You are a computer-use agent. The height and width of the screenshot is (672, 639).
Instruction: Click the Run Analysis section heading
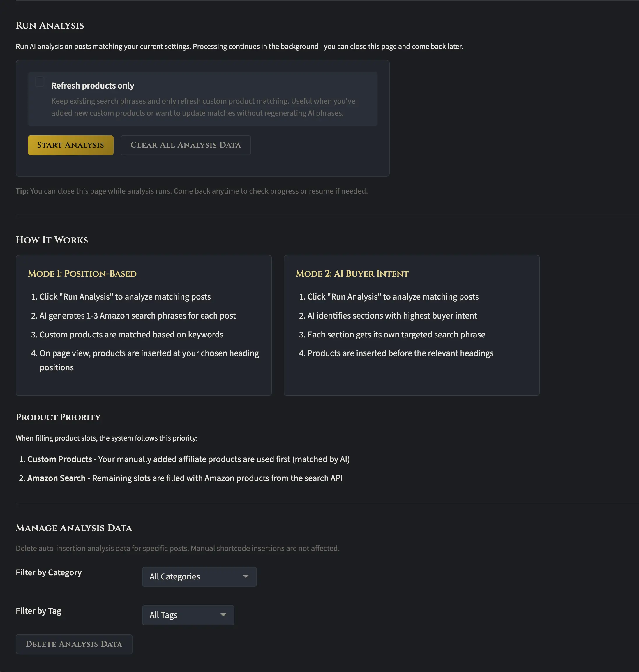(50, 26)
